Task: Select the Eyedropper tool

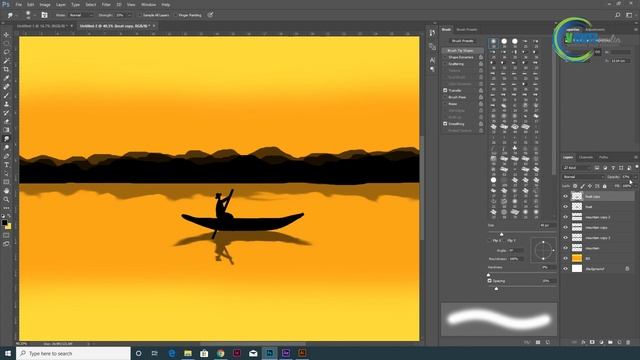Action: (6, 78)
